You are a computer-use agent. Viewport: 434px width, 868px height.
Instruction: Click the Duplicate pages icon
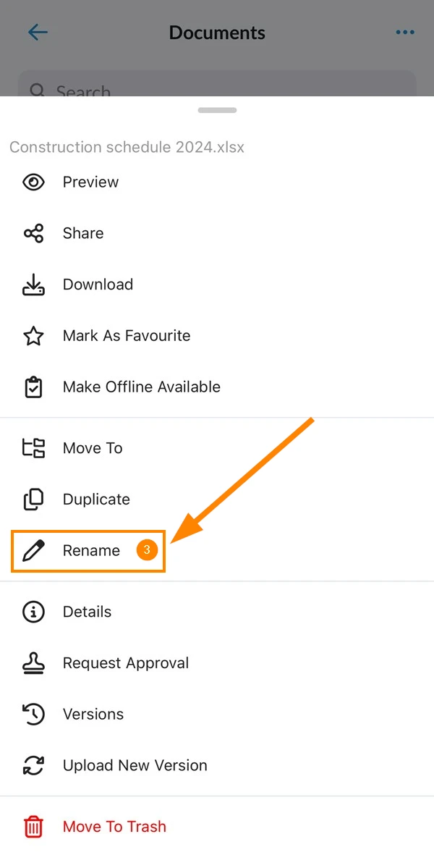pos(34,500)
